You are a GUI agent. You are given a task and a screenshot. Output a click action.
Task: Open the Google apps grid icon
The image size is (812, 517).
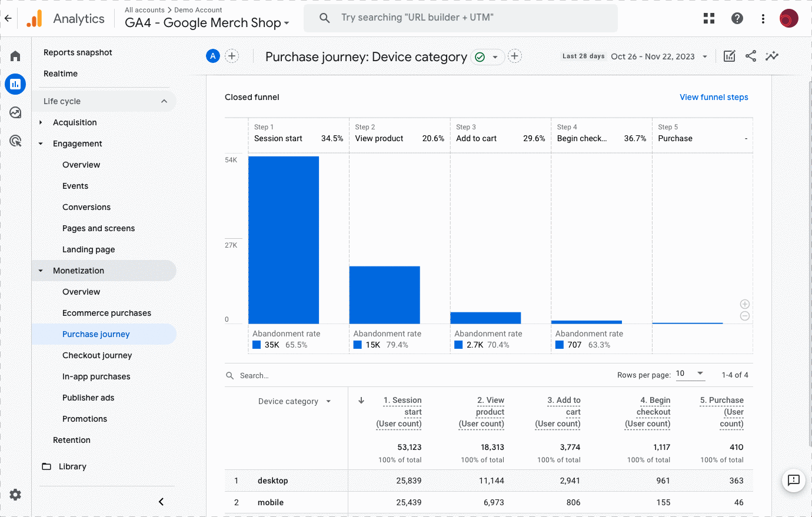pos(709,18)
